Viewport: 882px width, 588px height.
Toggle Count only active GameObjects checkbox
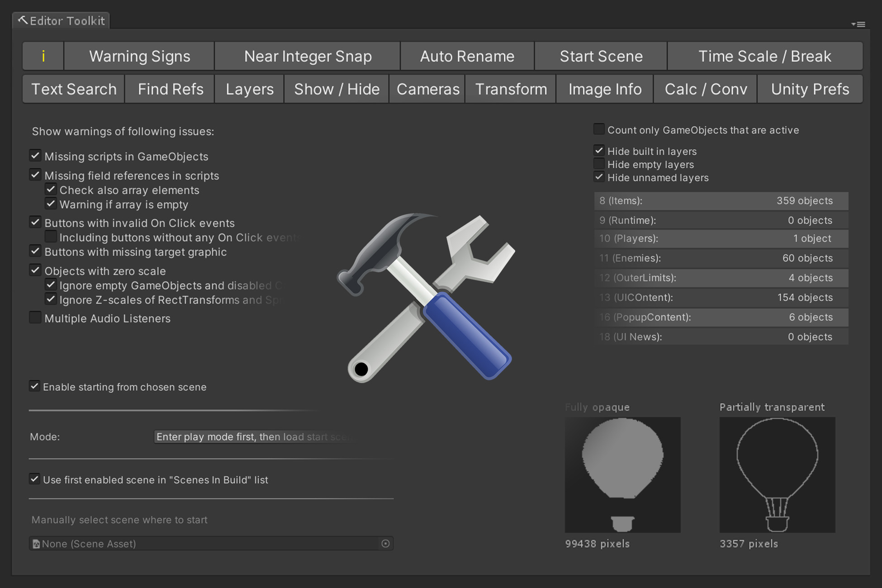coord(599,129)
